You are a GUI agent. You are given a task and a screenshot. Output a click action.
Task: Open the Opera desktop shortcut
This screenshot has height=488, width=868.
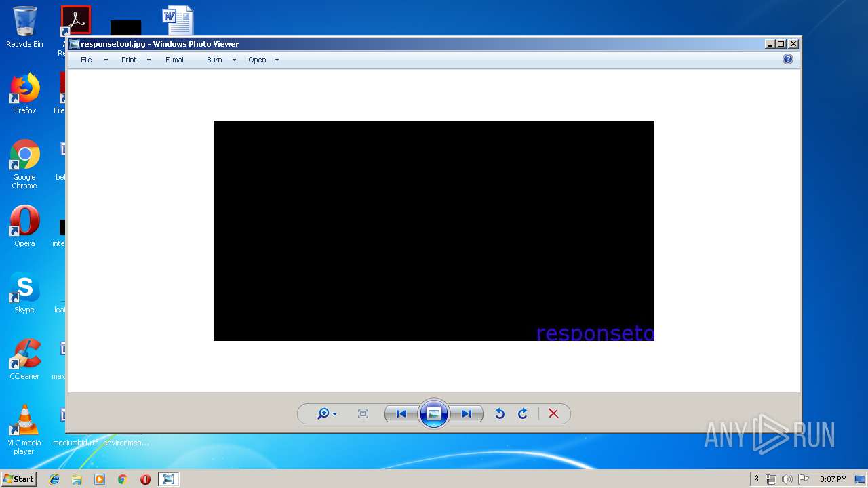click(24, 226)
